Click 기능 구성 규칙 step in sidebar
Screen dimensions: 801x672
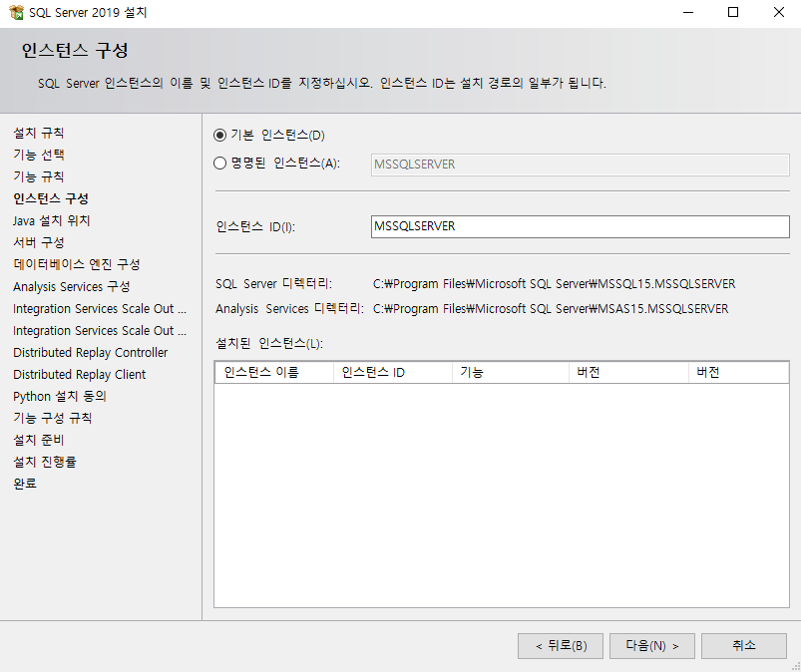coord(53,418)
